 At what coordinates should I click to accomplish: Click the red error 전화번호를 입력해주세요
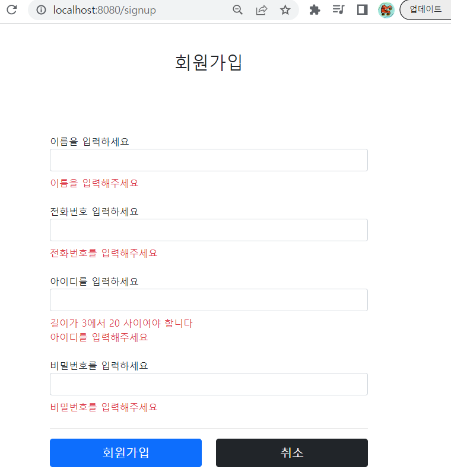tap(104, 253)
